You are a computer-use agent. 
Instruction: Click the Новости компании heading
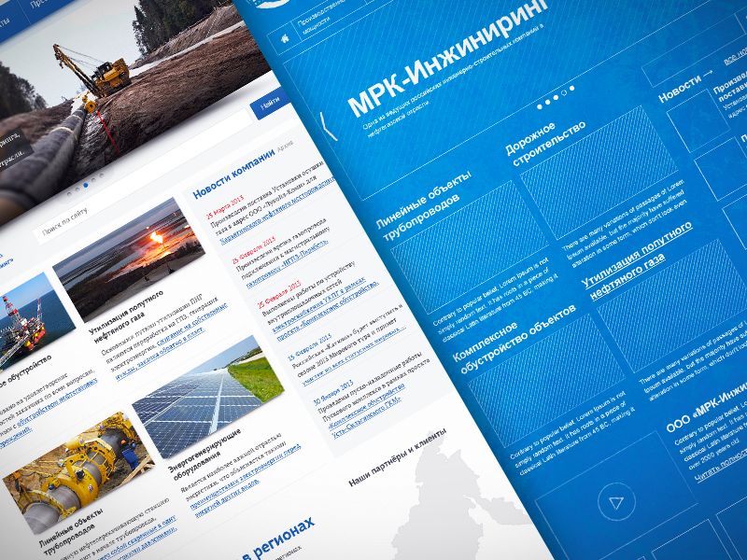234,175
